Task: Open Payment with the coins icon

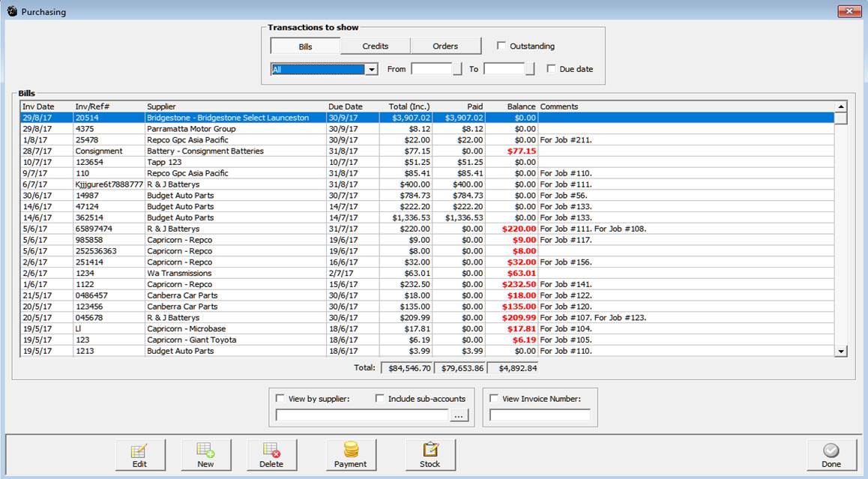Action: tap(350, 455)
